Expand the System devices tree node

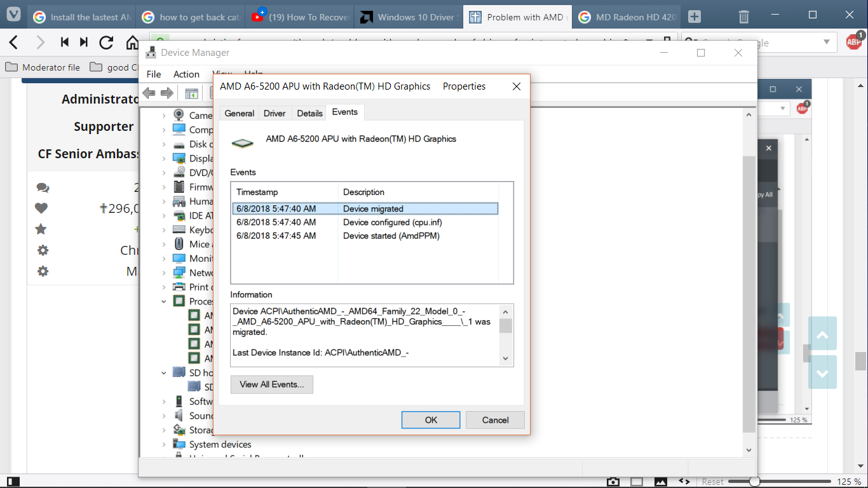point(164,444)
